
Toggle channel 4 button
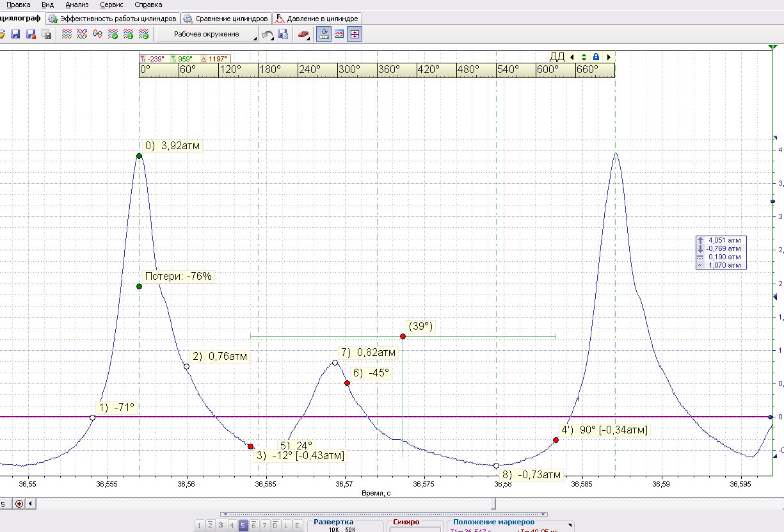pos(232,526)
